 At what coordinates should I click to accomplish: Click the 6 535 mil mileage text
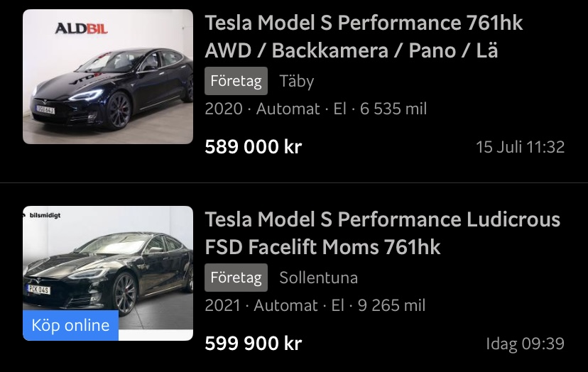[x=393, y=109]
